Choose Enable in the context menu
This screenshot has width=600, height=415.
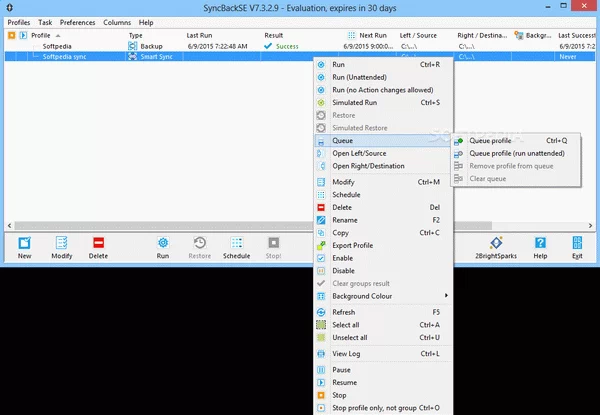[343, 258]
